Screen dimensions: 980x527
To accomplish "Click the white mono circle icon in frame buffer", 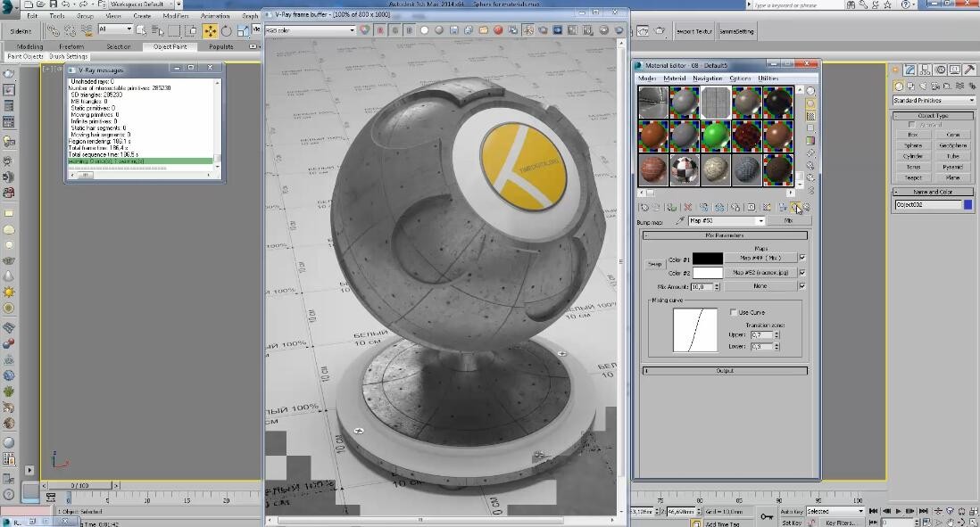I will coord(424,30).
